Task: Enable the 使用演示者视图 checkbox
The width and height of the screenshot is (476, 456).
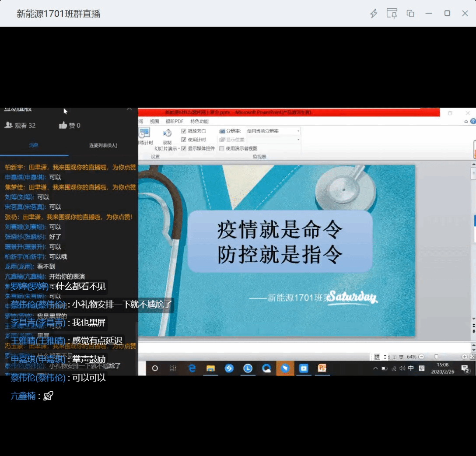Action: click(222, 148)
